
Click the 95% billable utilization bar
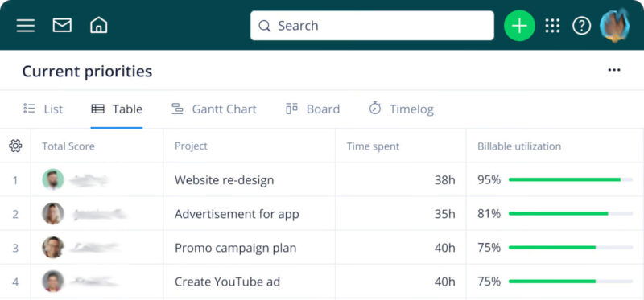click(x=571, y=179)
